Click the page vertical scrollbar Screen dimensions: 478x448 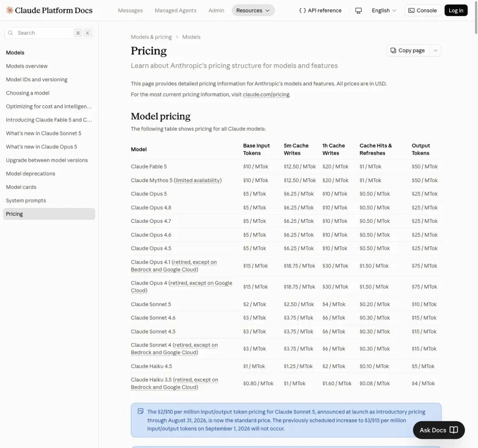coord(476,18)
